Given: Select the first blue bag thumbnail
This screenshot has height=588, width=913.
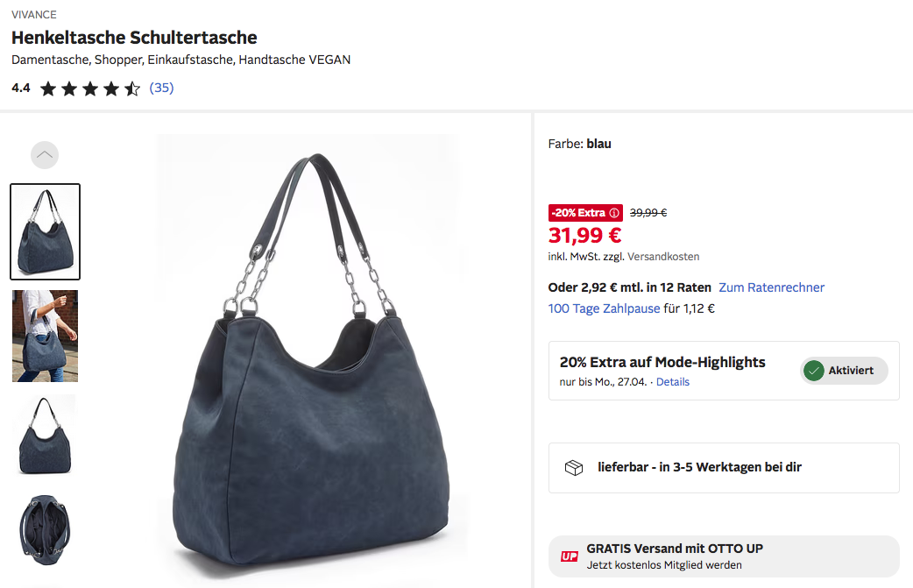Looking at the screenshot, I should pos(45,231).
